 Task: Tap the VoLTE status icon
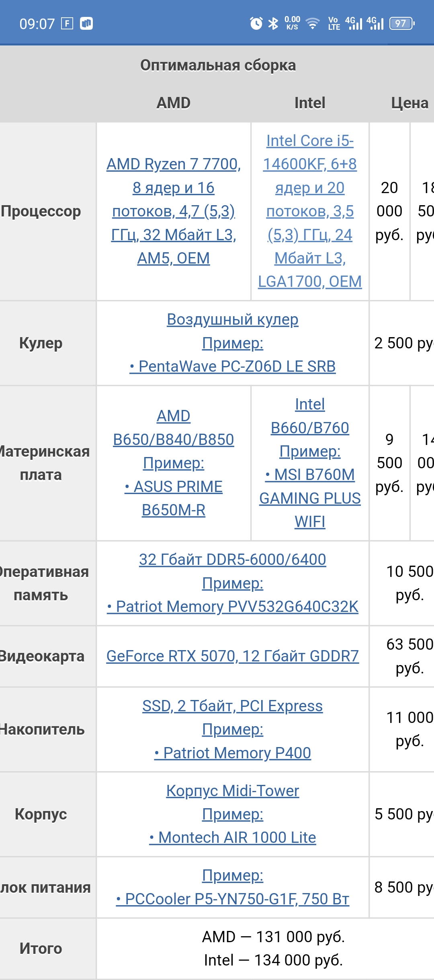point(334,23)
